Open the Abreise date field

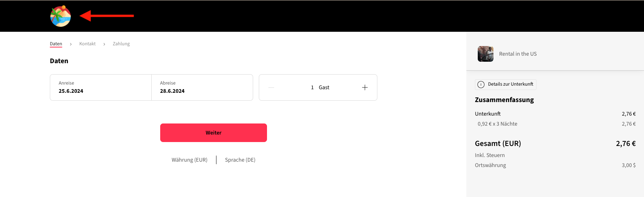point(202,87)
